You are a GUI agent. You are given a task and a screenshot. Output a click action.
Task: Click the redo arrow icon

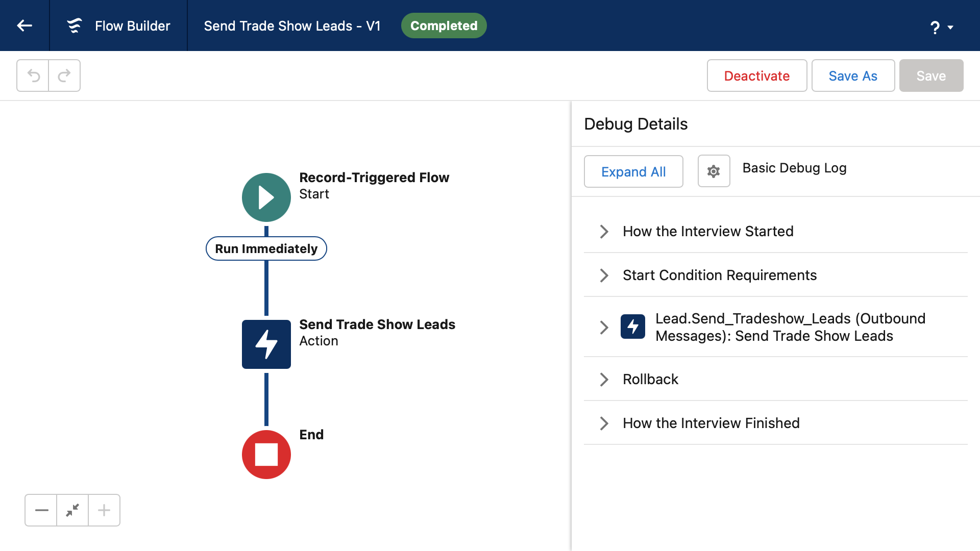[64, 76]
